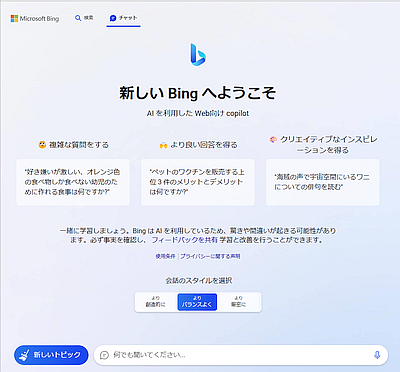Click the broom icon on 新しいトピック
The height and width of the screenshot is (372, 400).
24,355
